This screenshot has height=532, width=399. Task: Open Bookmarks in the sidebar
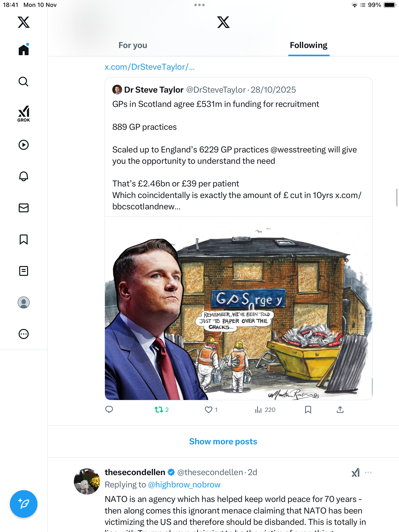pyautogui.click(x=24, y=239)
